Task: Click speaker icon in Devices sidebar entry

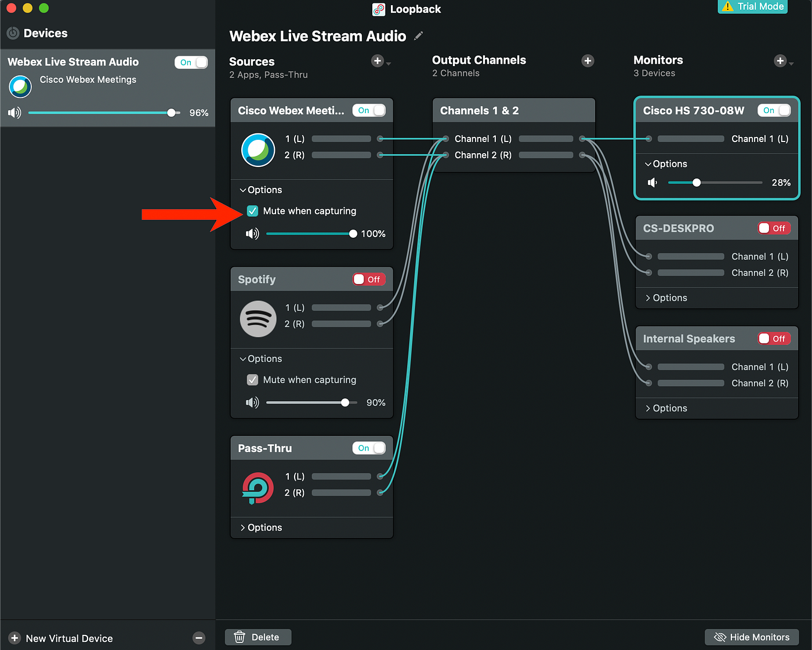Action: coord(14,112)
